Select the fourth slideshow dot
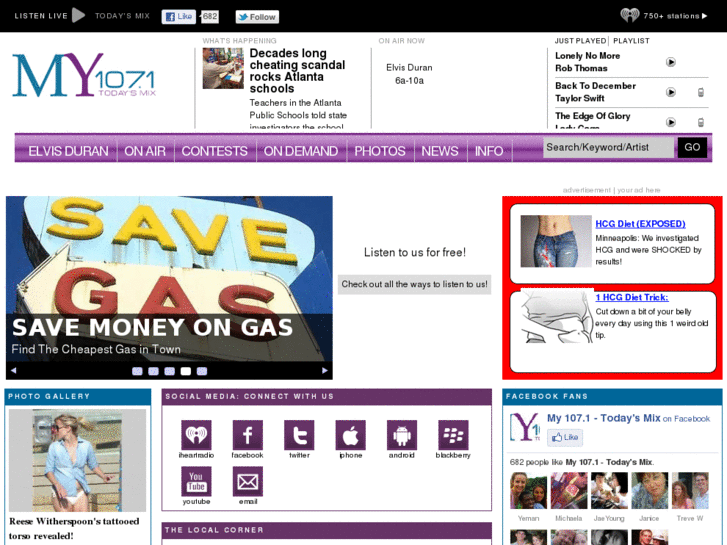Screen dimensions: 727x545 point(185,371)
